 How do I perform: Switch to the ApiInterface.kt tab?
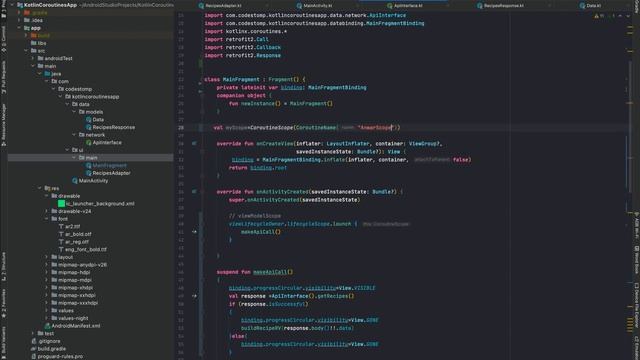click(x=405, y=6)
